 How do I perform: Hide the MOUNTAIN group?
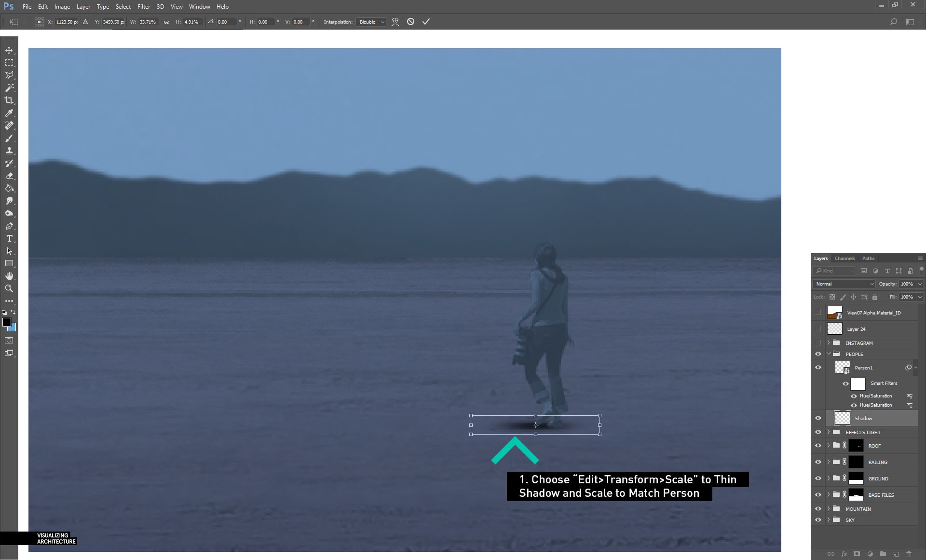[818, 509]
